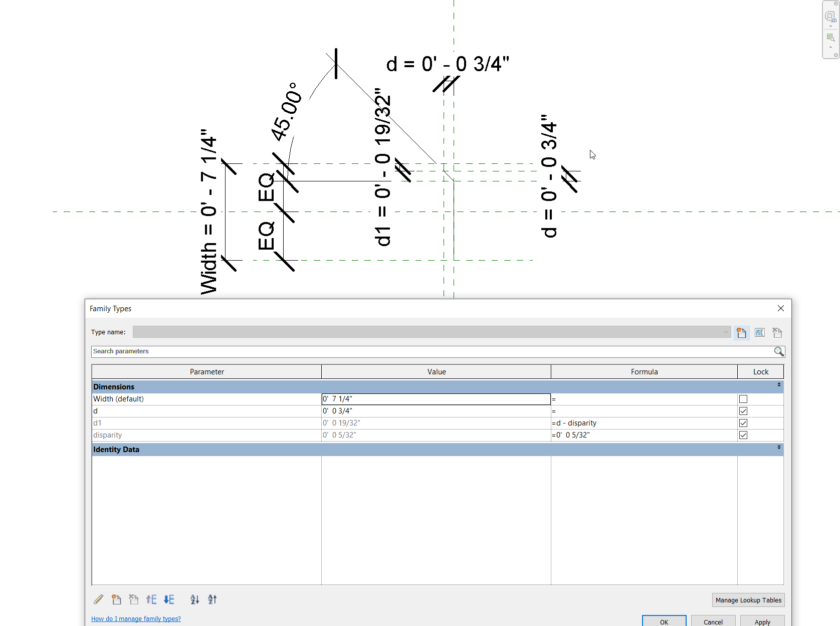This screenshot has width=840, height=626.
Task: Uncheck the Lock checkbox for disparity parameter
Action: tap(743, 435)
